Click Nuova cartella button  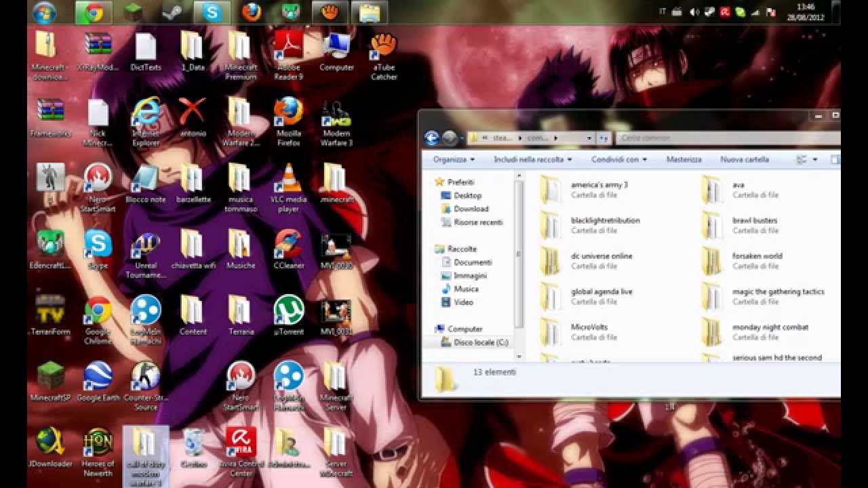point(744,160)
